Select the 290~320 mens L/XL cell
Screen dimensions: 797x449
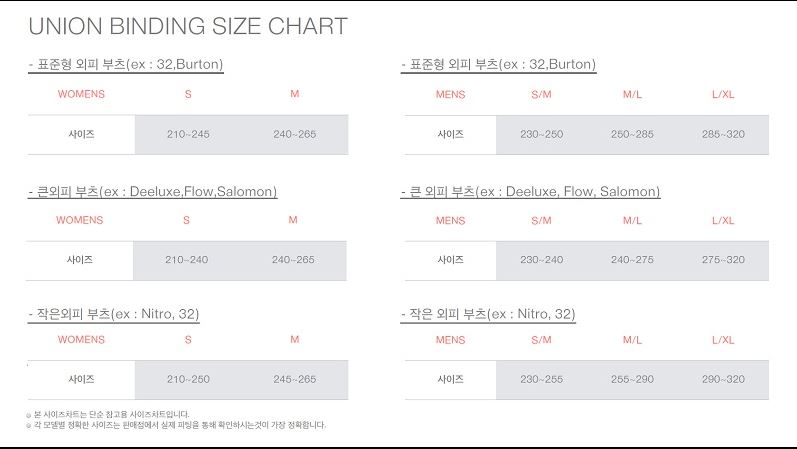[723, 379]
